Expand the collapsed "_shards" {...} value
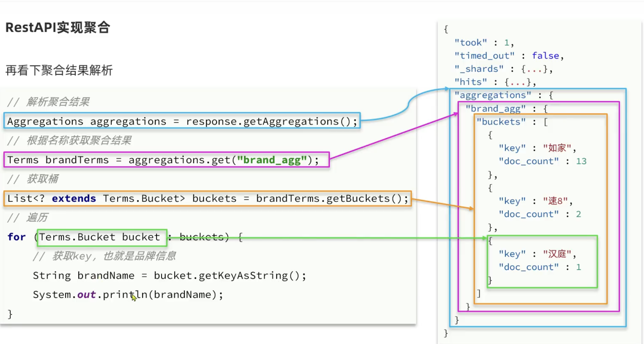 535,69
